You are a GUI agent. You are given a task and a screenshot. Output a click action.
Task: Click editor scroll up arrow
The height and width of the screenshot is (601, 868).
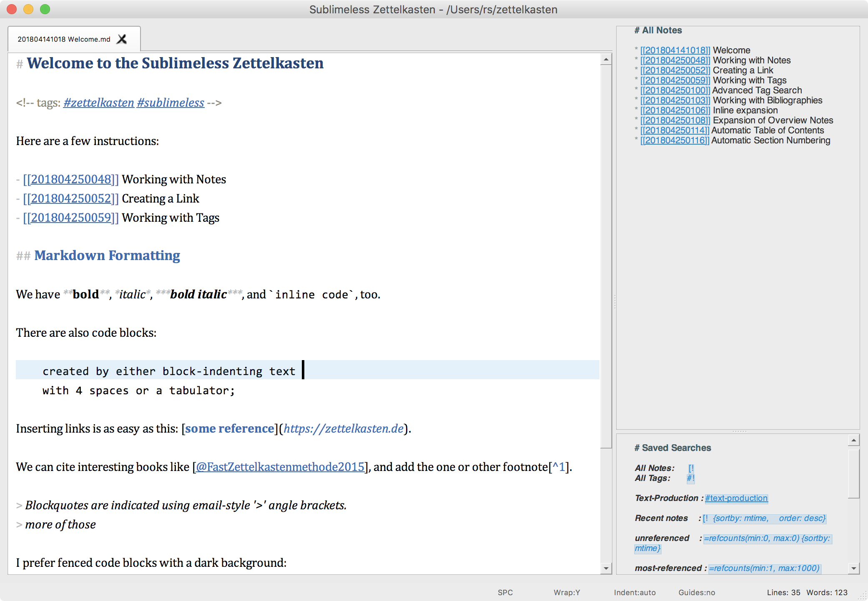coord(606,60)
